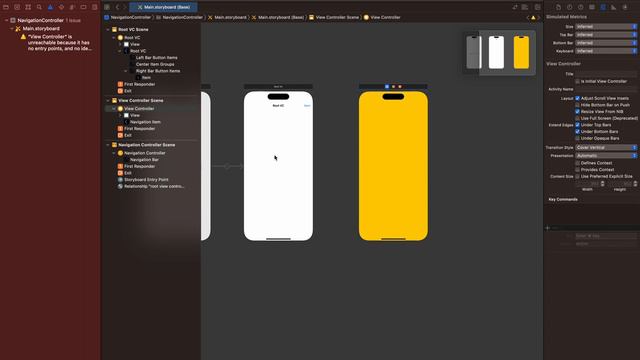Select Exit dock icon above yellow scene
640x360 pixels.
click(400, 87)
